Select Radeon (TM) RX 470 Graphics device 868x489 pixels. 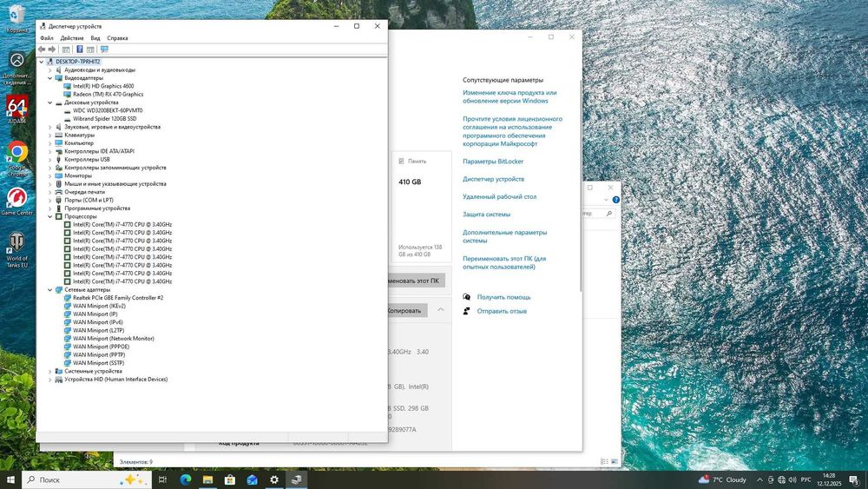[x=108, y=94]
